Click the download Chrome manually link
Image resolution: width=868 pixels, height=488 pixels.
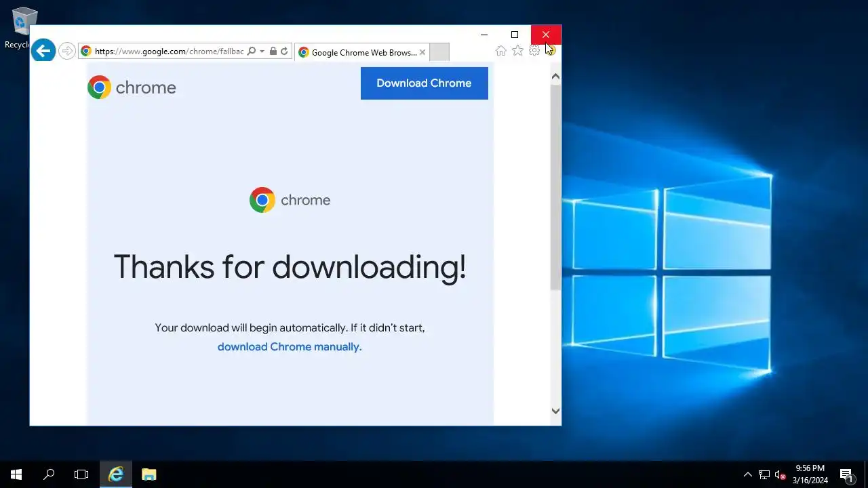pyautogui.click(x=290, y=346)
